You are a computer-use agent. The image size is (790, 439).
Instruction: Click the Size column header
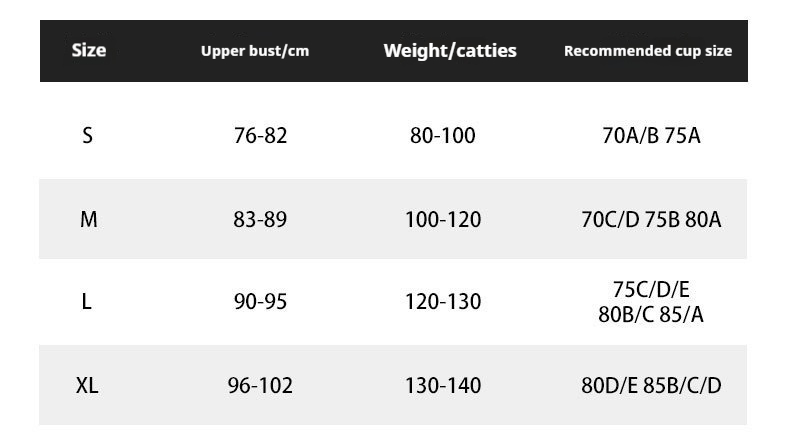click(x=88, y=50)
